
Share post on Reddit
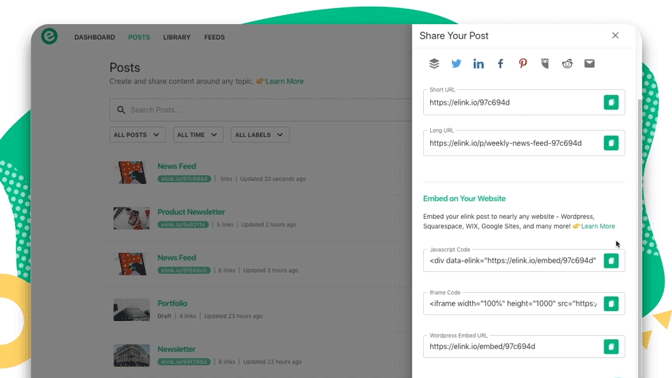pyautogui.click(x=567, y=63)
